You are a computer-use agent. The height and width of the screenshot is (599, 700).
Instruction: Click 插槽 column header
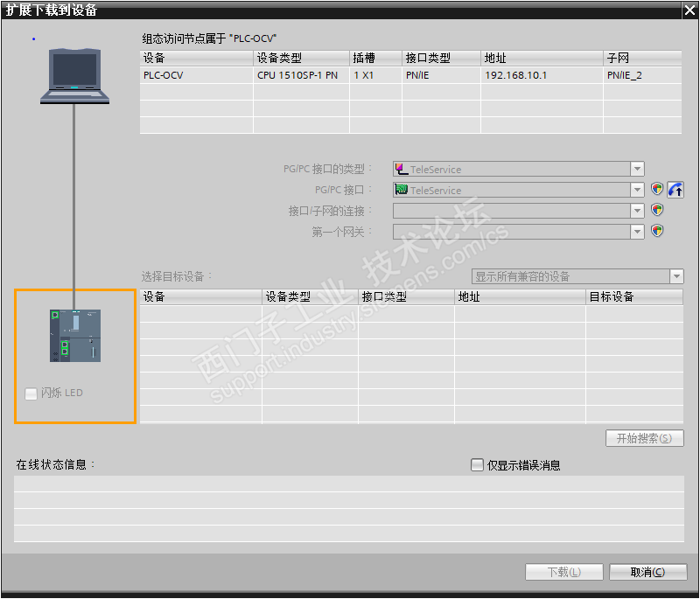[x=375, y=58]
